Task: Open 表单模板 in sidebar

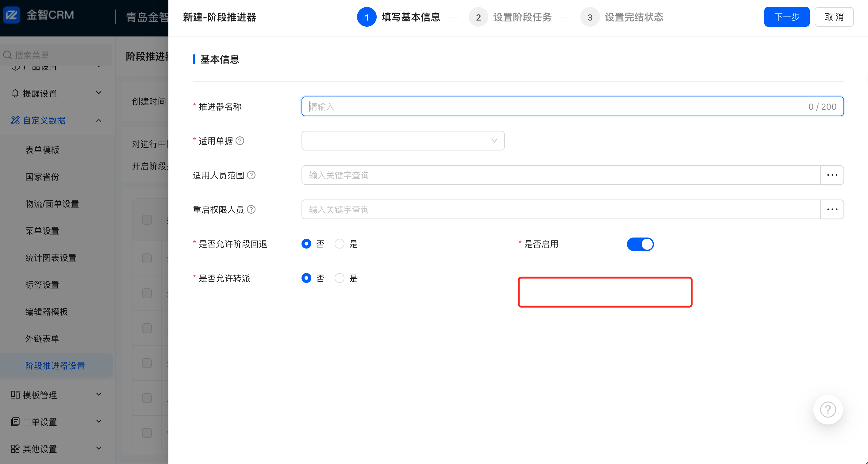Action: [x=42, y=150]
